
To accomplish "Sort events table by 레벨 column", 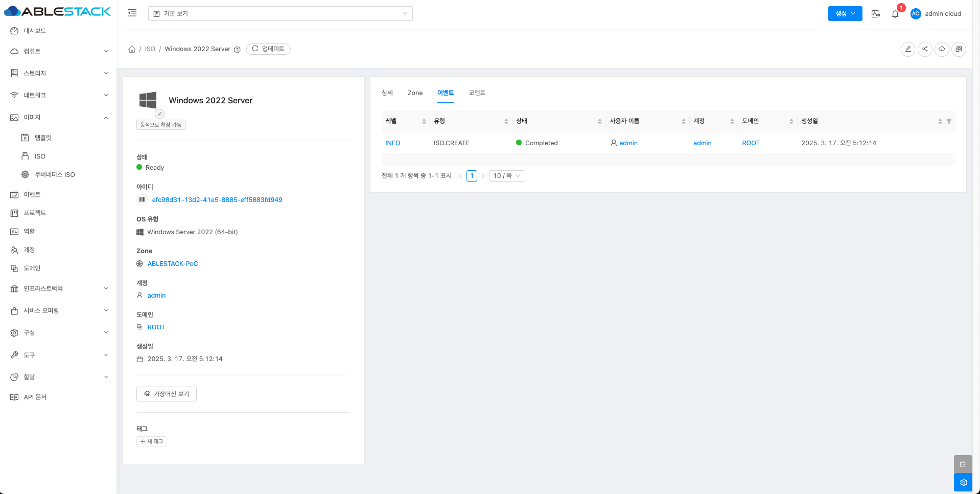I will click(x=424, y=121).
